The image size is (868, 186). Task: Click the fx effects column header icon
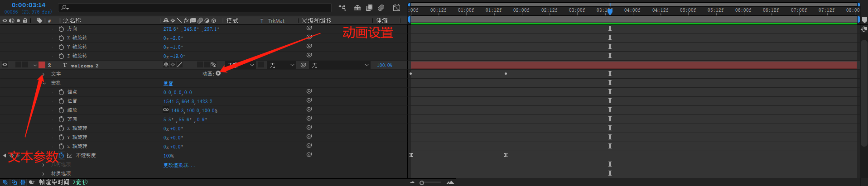pos(186,20)
